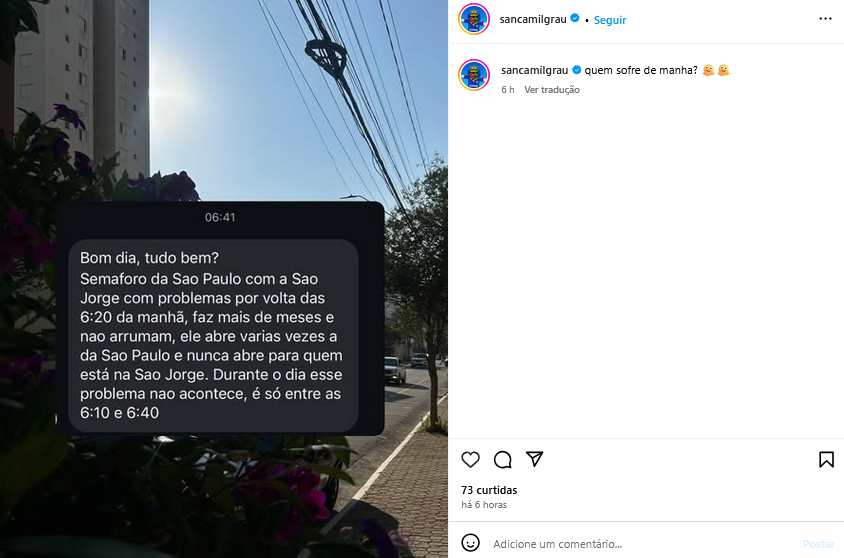
Task: Open emoji picker in comment box
Action: tap(470, 543)
